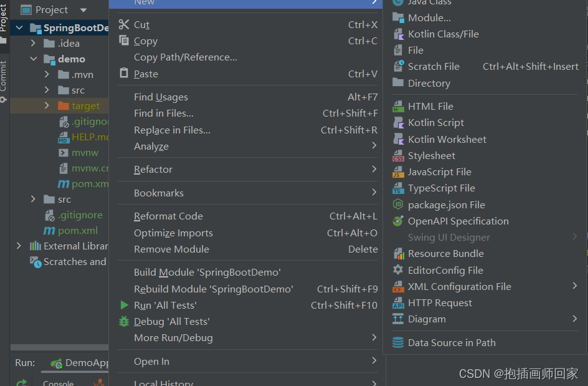Open the Analyze submenu arrow

pyautogui.click(x=374, y=146)
